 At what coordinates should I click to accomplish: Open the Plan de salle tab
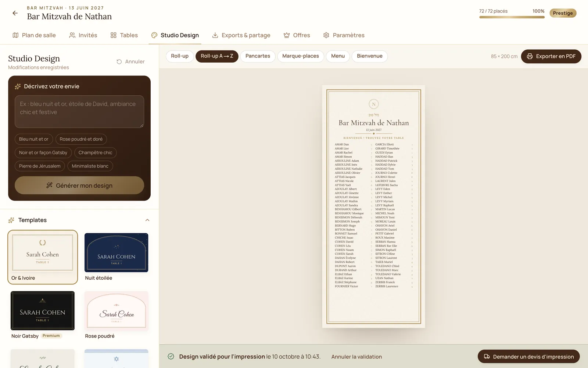tap(34, 35)
